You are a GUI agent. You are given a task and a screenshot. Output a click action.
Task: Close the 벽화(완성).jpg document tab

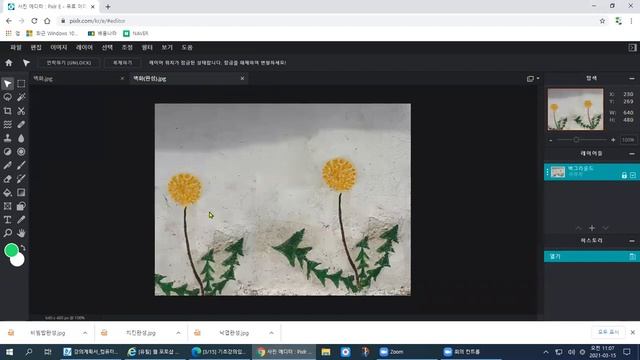[x=242, y=78]
